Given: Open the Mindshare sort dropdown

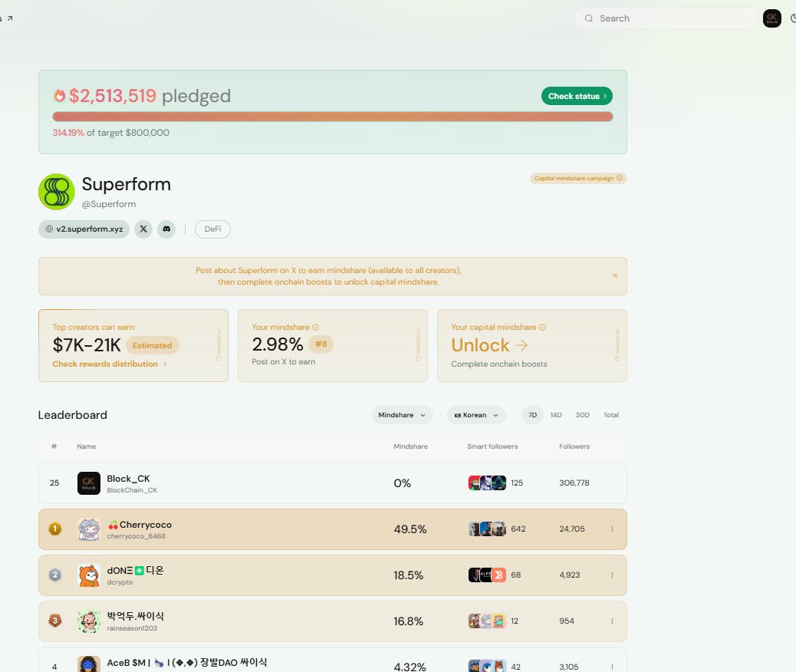Looking at the screenshot, I should [x=402, y=415].
